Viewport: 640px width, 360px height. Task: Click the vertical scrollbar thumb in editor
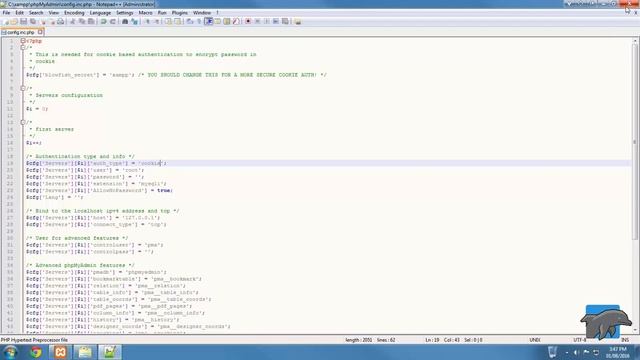tap(635, 141)
